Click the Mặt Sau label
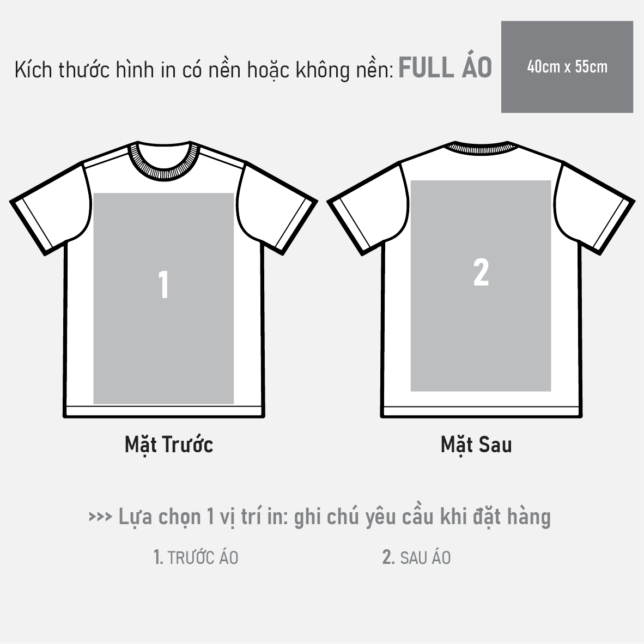Viewport: 644px width, 644px height. 476,445
